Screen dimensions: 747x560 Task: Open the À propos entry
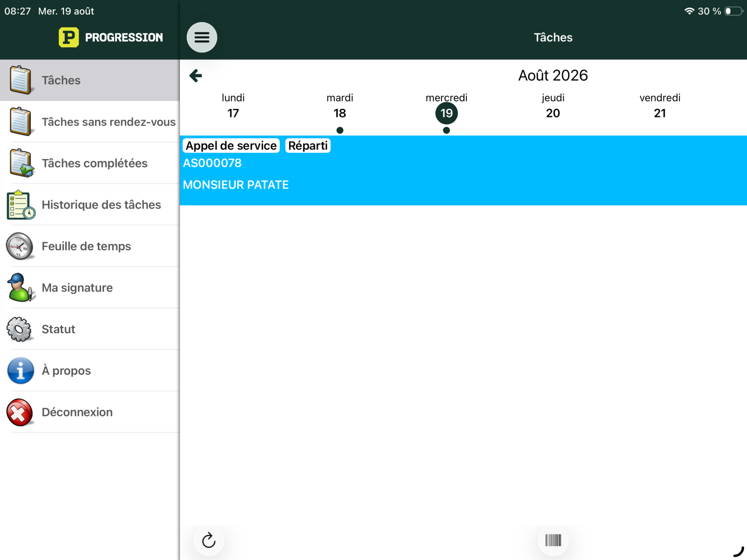tap(90, 370)
